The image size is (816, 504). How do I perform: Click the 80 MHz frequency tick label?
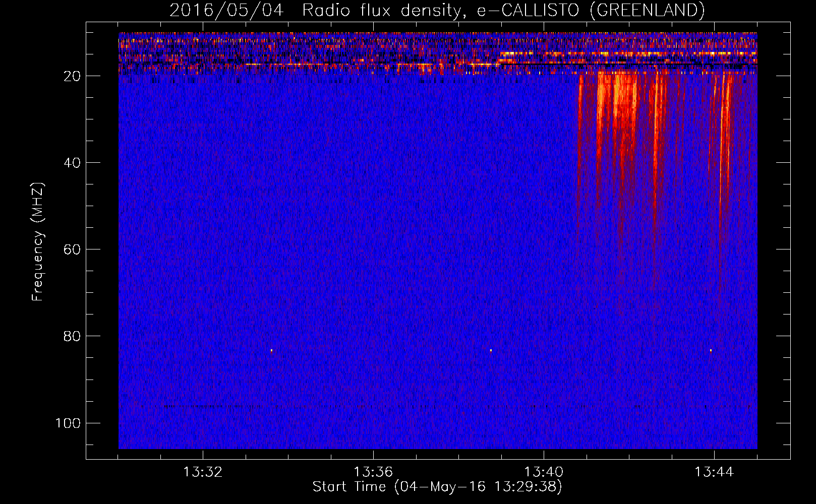[x=72, y=336]
